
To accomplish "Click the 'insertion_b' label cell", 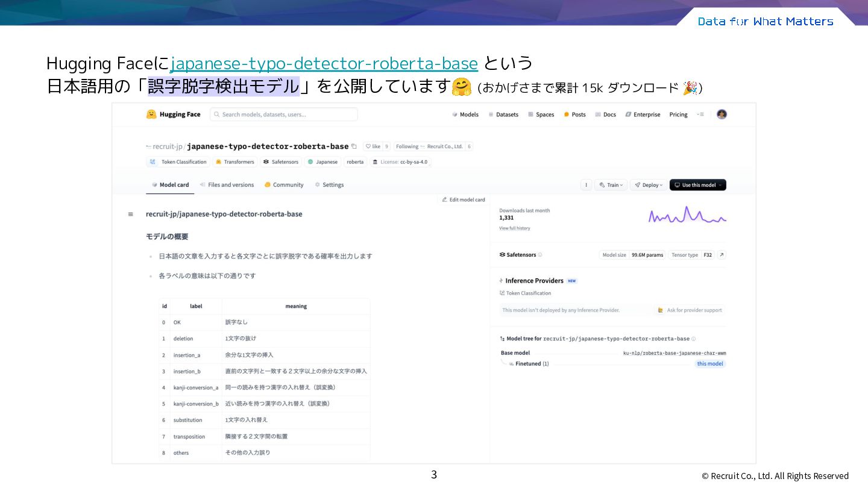I will point(196,371).
